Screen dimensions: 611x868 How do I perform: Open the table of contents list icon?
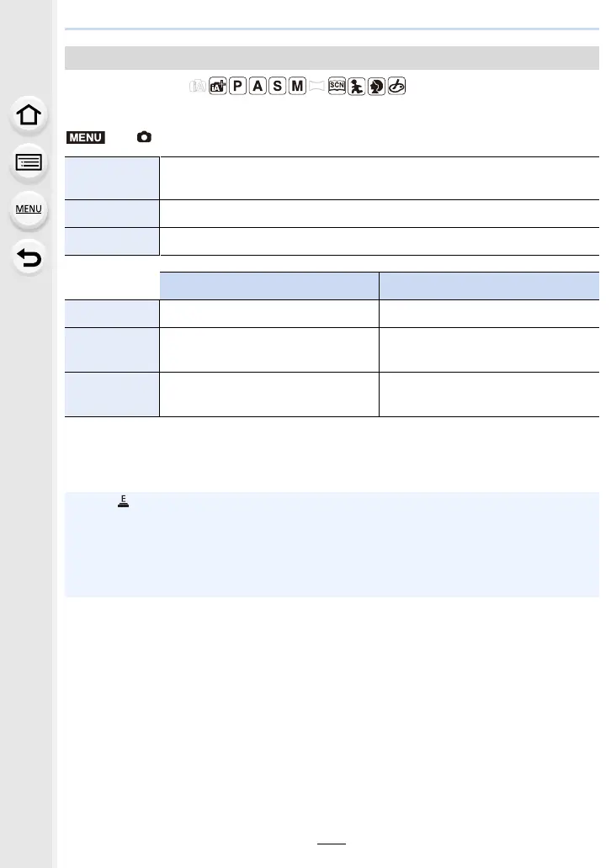click(x=29, y=163)
